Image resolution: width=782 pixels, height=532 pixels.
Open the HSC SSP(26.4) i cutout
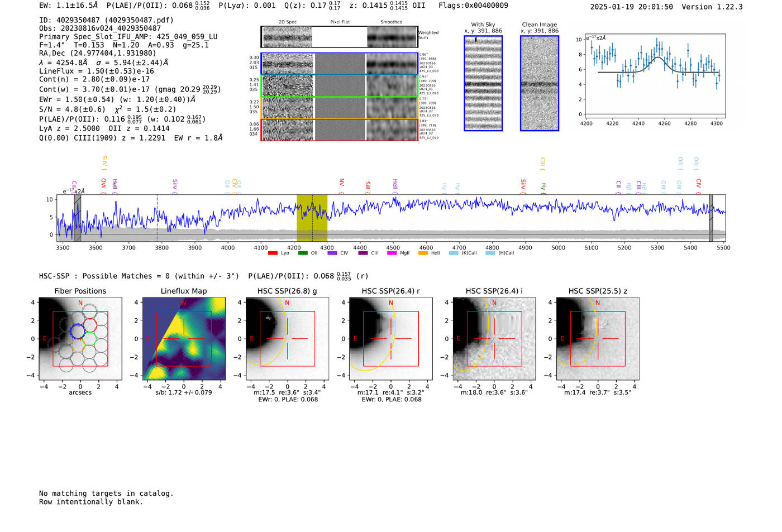click(494, 338)
